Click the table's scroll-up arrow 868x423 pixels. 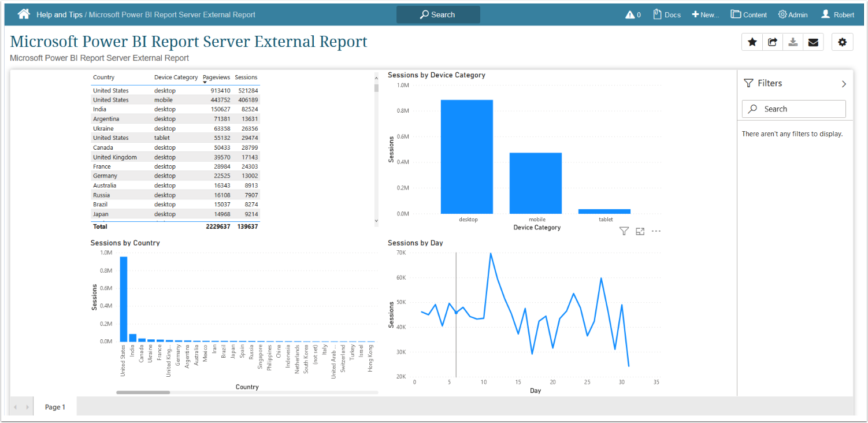376,79
